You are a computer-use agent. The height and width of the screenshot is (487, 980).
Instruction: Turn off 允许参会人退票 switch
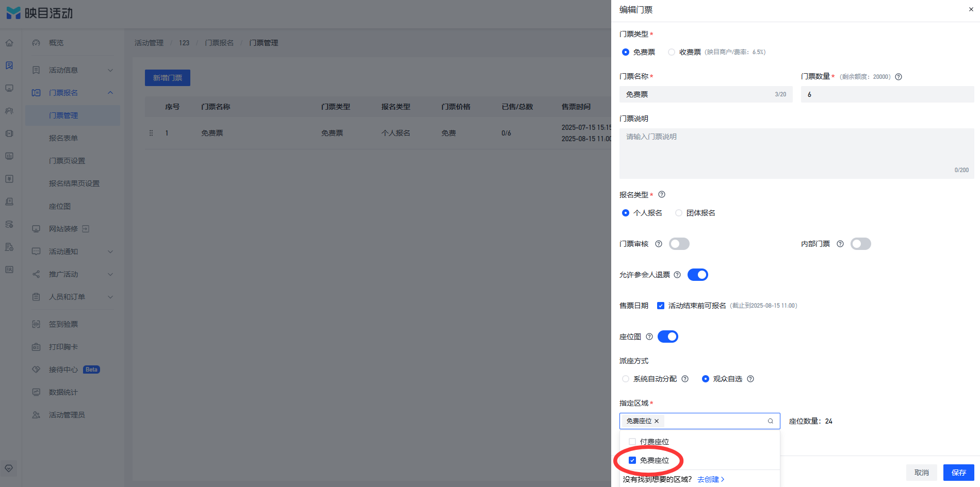[x=698, y=275]
